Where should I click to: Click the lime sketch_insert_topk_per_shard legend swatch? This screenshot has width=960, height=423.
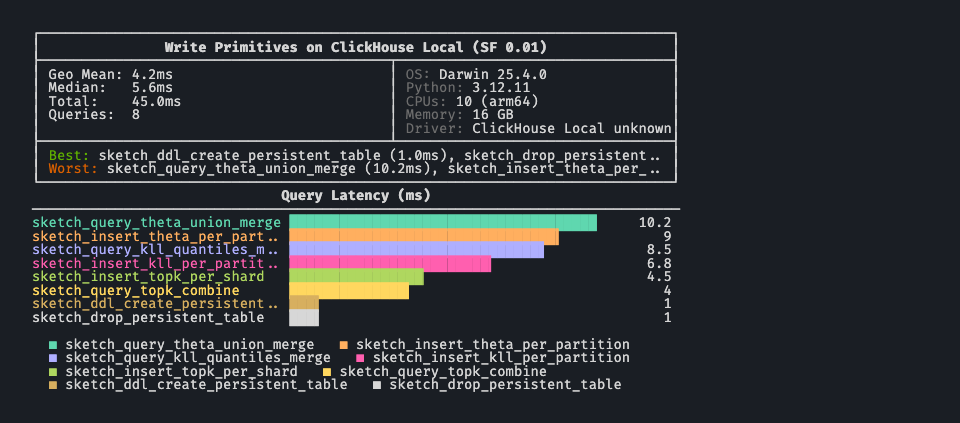coord(53,372)
